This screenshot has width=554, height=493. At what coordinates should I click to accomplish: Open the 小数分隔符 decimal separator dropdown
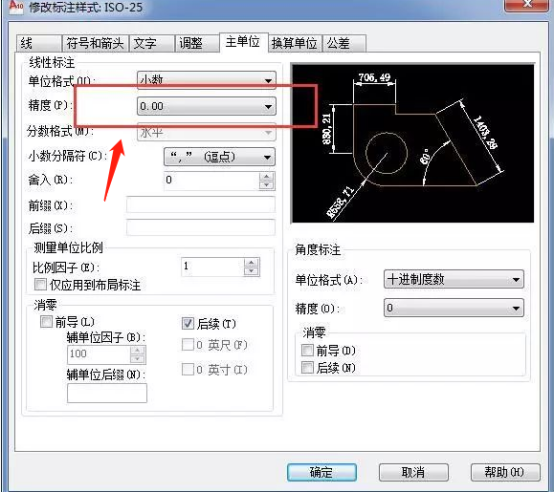tap(219, 157)
